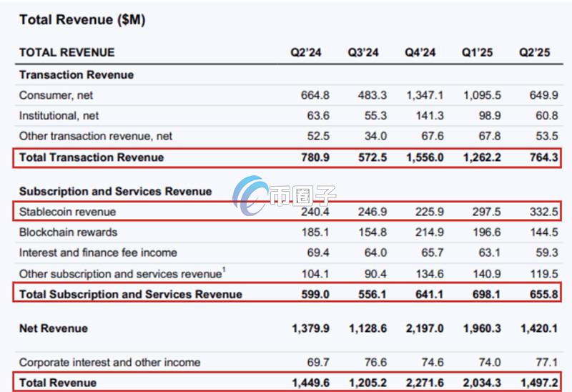The height and width of the screenshot is (392, 572).
Task: Click the Q2'24 column header
Action: (x=305, y=53)
